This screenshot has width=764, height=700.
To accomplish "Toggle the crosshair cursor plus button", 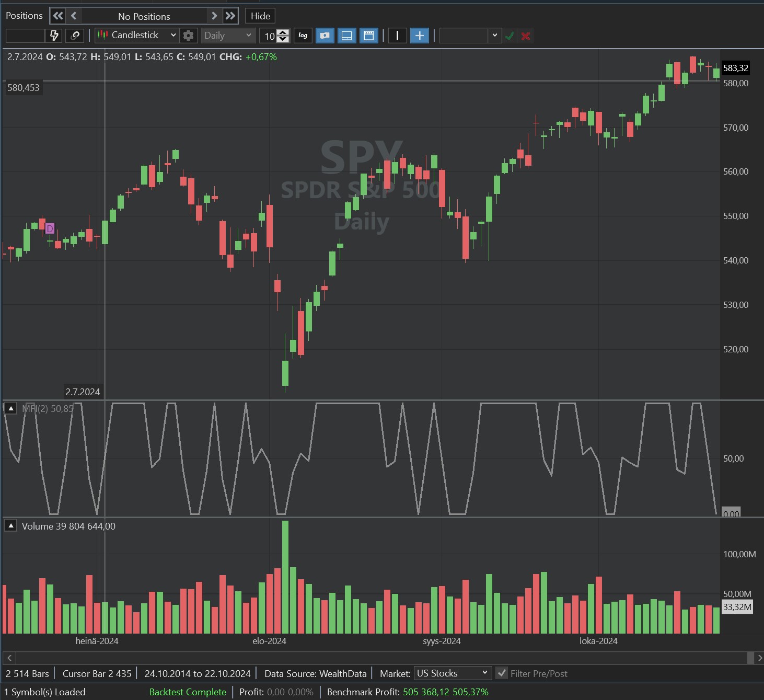I will point(419,36).
